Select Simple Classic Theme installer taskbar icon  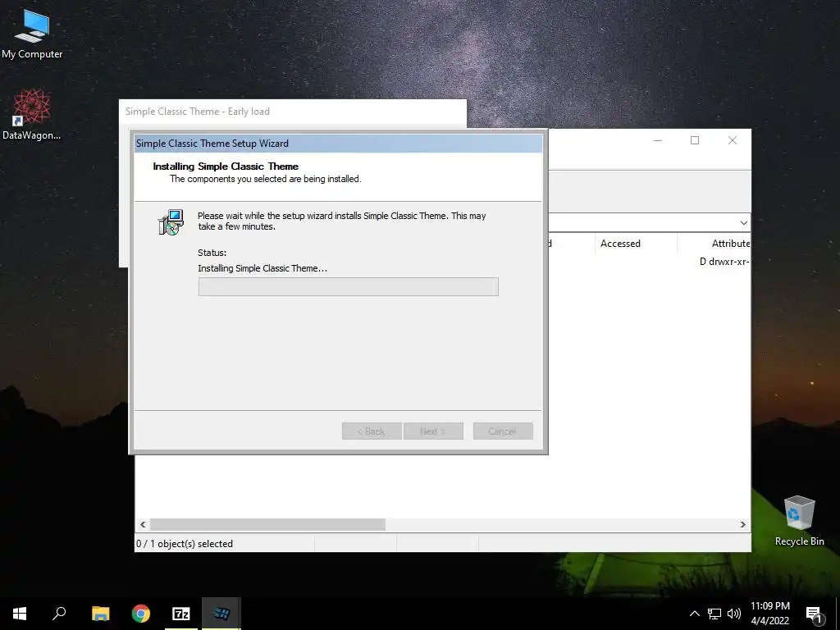coord(221,614)
